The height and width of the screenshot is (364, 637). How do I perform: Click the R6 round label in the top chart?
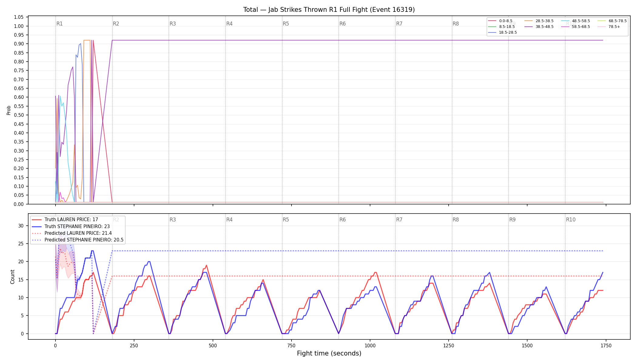342,24
